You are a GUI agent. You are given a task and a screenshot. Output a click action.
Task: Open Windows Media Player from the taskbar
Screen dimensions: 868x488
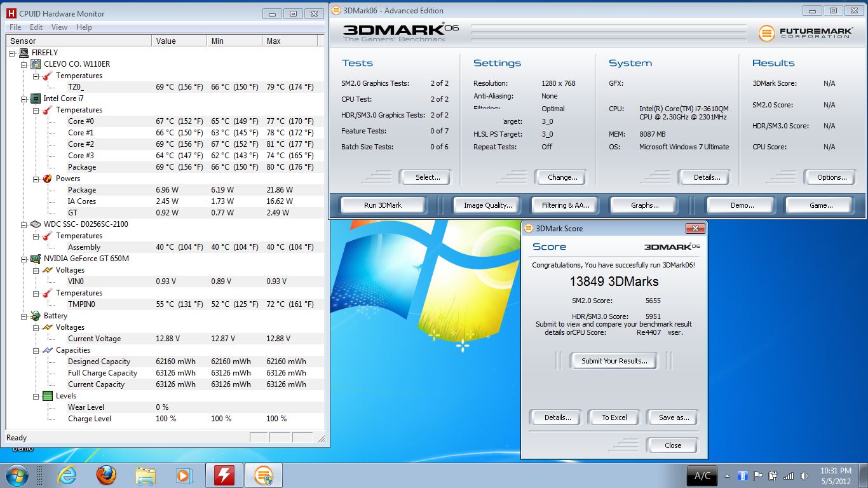[x=184, y=475]
